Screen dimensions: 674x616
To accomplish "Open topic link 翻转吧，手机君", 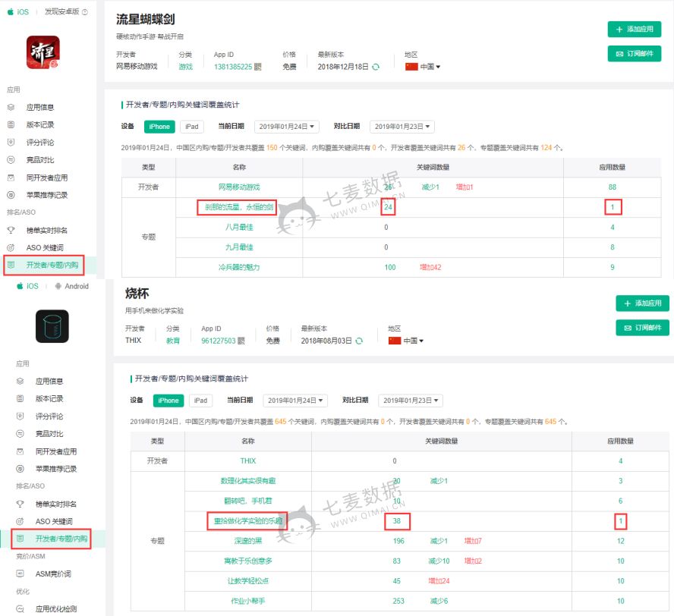I will [248, 501].
